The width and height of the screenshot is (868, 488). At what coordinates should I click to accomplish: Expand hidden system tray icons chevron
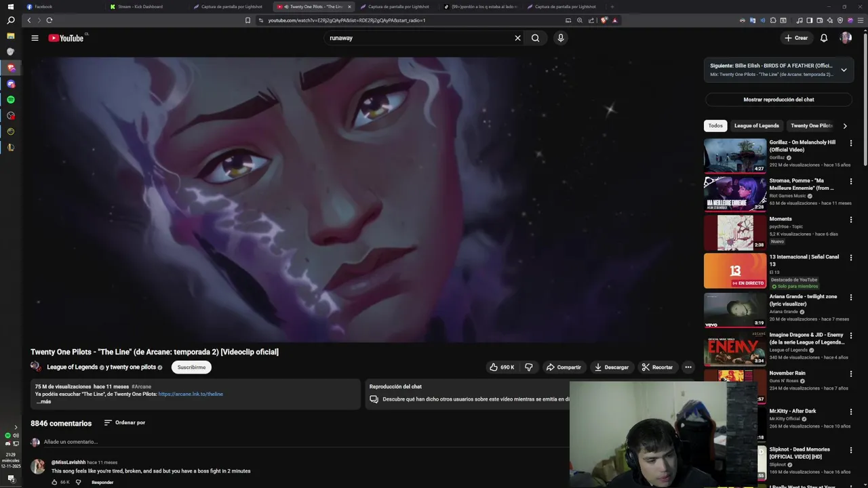coord(16,428)
